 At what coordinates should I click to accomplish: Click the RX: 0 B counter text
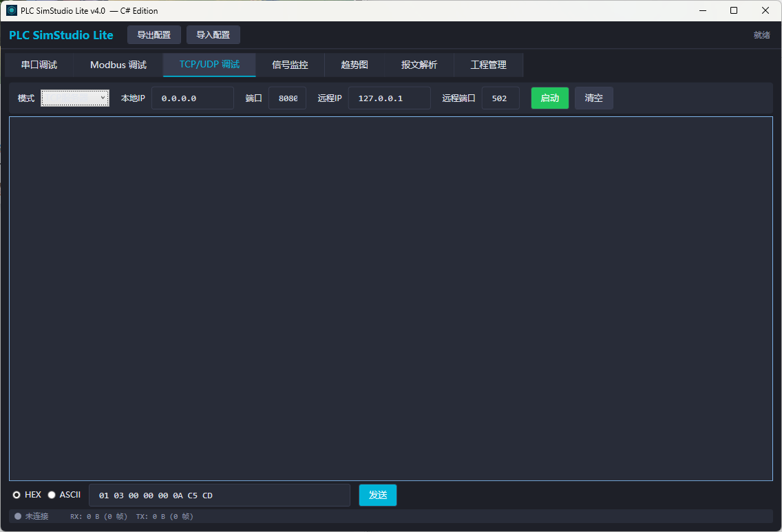[x=98, y=517]
